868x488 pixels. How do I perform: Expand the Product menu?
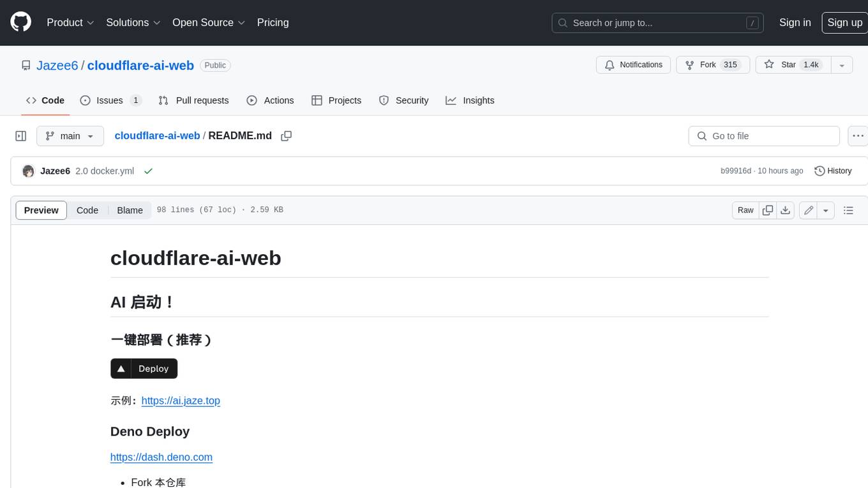tap(70, 22)
